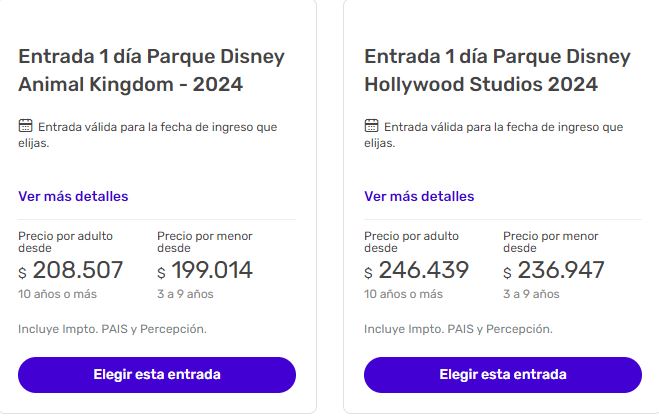Image resolution: width=659 pixels, height=417 pixels.
Task: Click '3 a 9 años' under price $236.947
Action: point(531,294)
